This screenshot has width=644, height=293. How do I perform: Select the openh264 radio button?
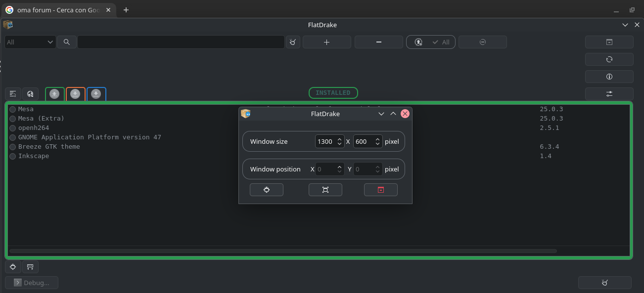[13, 128]
